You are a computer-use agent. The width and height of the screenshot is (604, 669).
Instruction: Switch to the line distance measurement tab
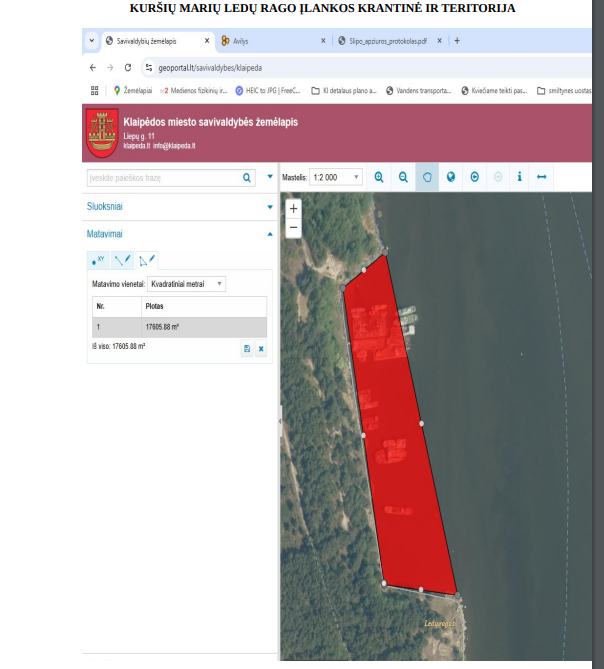click(122, 260)
